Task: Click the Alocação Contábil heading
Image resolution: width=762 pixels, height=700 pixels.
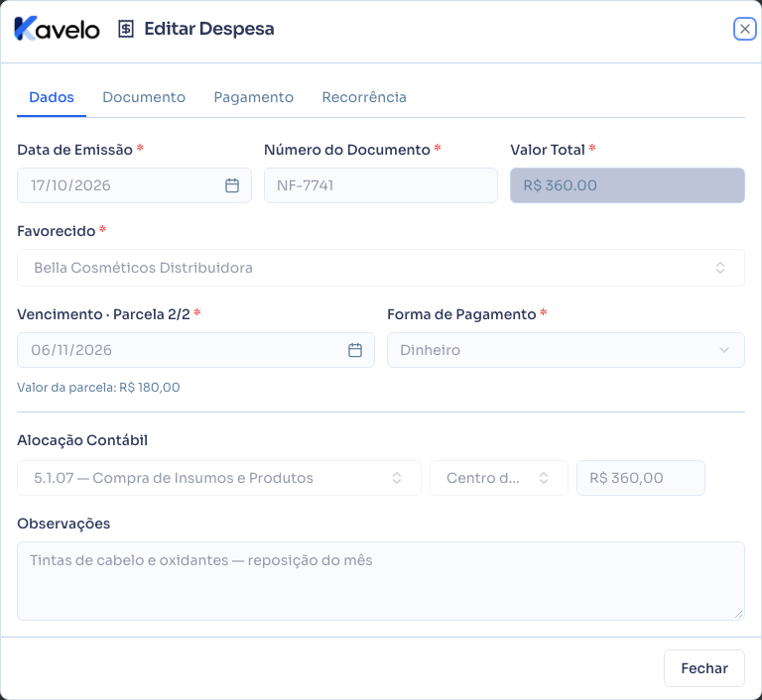Action: pyautogui.click(x=82, y=440)
